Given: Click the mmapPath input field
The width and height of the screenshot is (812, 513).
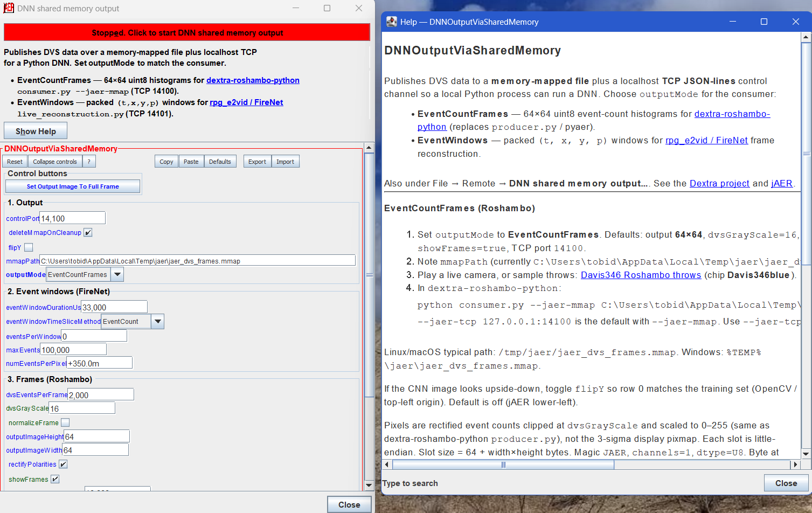Looking at the screenshot, I should click(198, 261).
